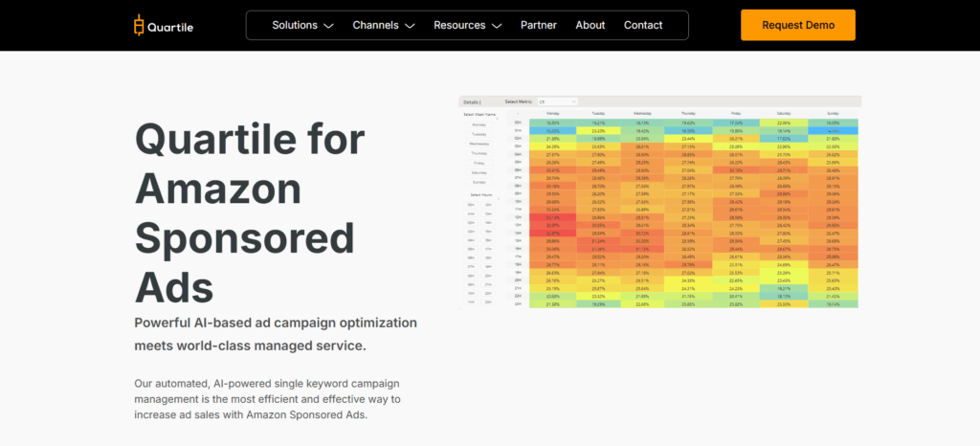Viewport: 980px width, 446px height.
Task: Click the 'Quartile for Amazon Sponsored Ads' heading
Action: (250, 212)
